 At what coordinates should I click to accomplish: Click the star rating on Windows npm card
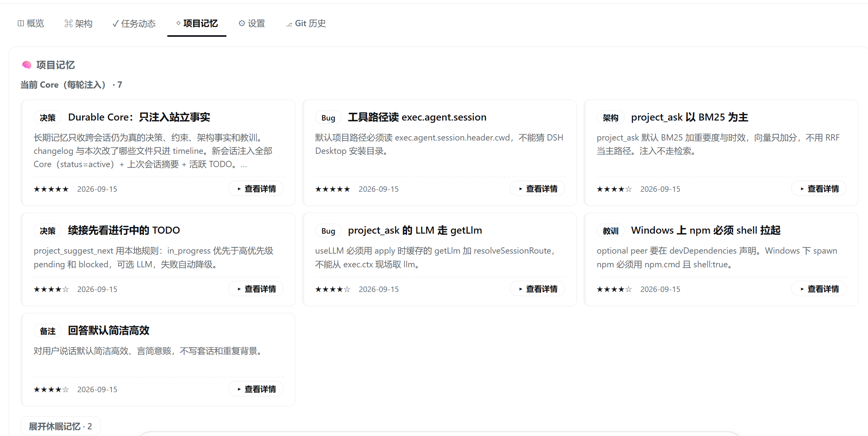tap(614, 289)
